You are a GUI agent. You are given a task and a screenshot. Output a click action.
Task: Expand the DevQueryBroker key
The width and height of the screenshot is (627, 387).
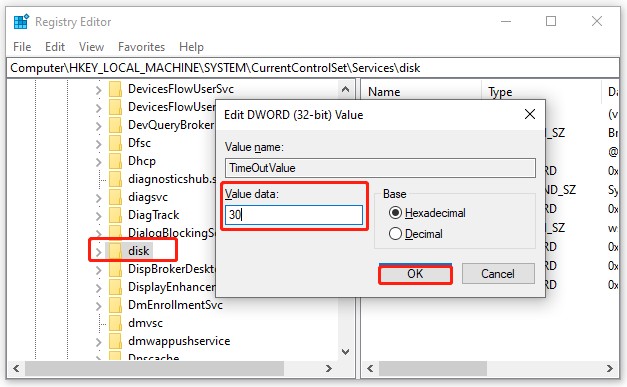98,126
